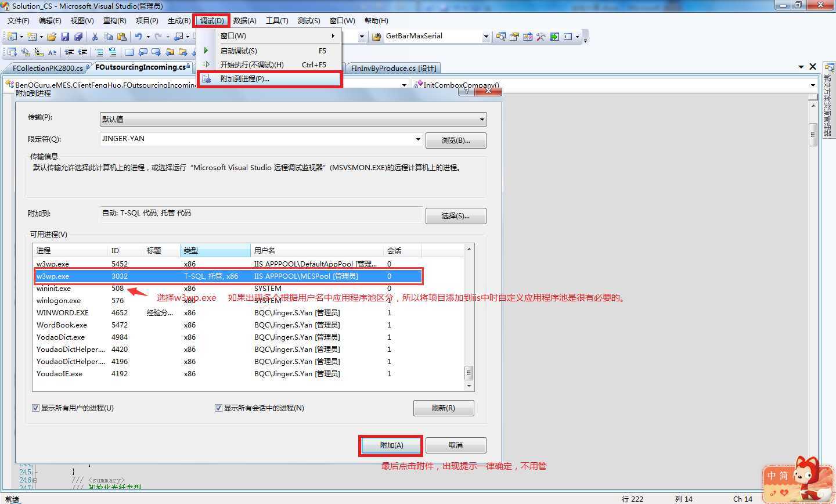This screenshot has height=504, width=836.
Task: Open the Object Browser toolbar icon
Action: [x=528, y=37]
